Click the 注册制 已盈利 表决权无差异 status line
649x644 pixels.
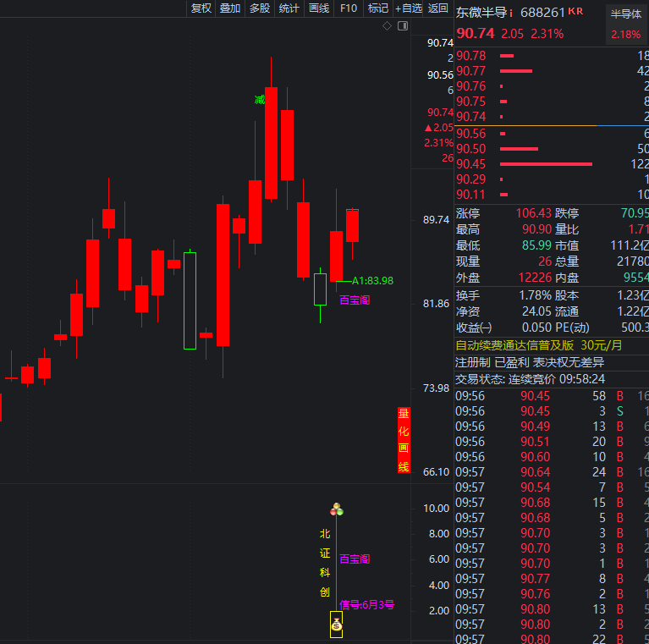pos(530,363)
